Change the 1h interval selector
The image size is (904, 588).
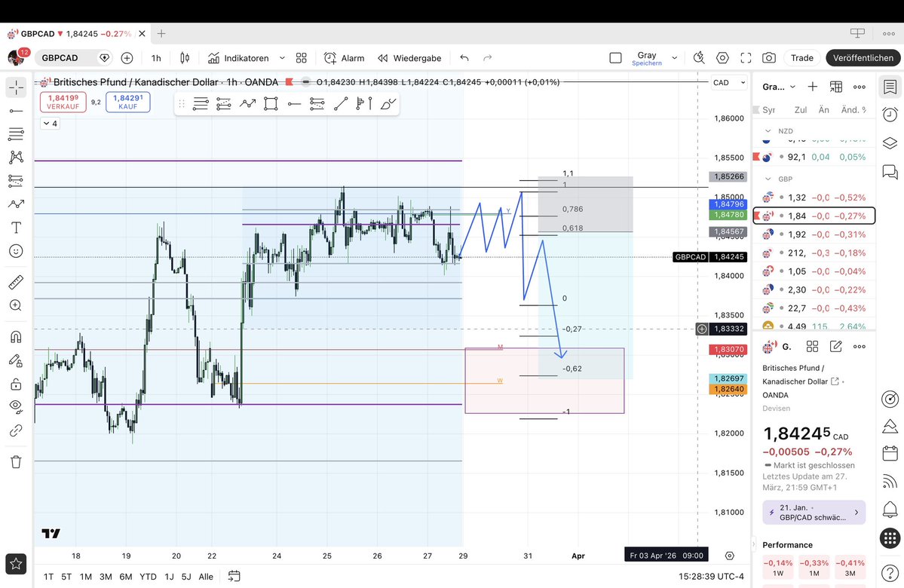click(156, 58)
